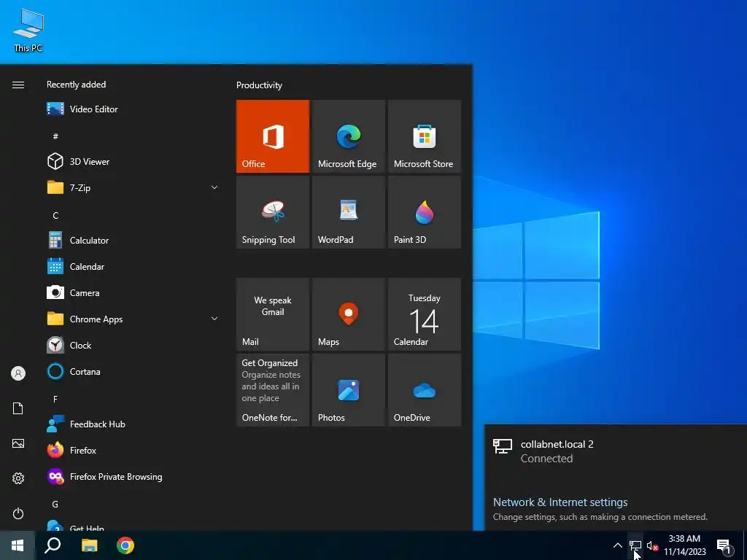Viewport: 747px width, 560px height.
Task: Expand the Chrome Apps folder
Action: click(133, 319)
